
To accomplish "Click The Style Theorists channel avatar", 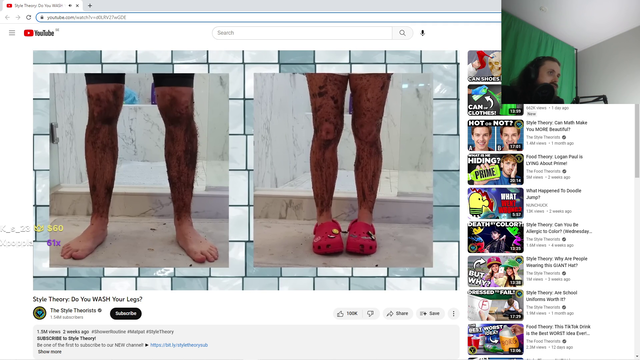I will coord(40,313).
